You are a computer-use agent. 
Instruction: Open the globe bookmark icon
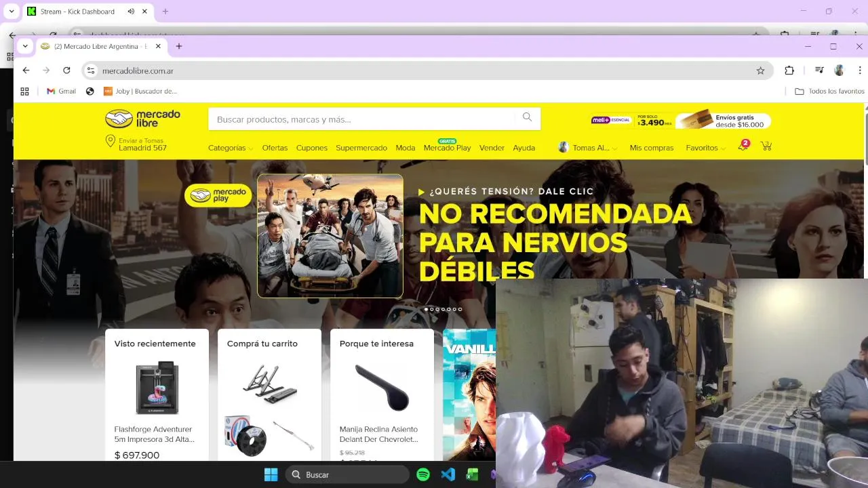(90, 91)
